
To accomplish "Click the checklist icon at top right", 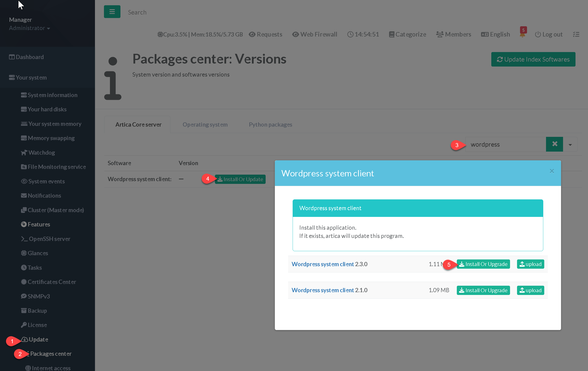I will [x=576, y=34].
